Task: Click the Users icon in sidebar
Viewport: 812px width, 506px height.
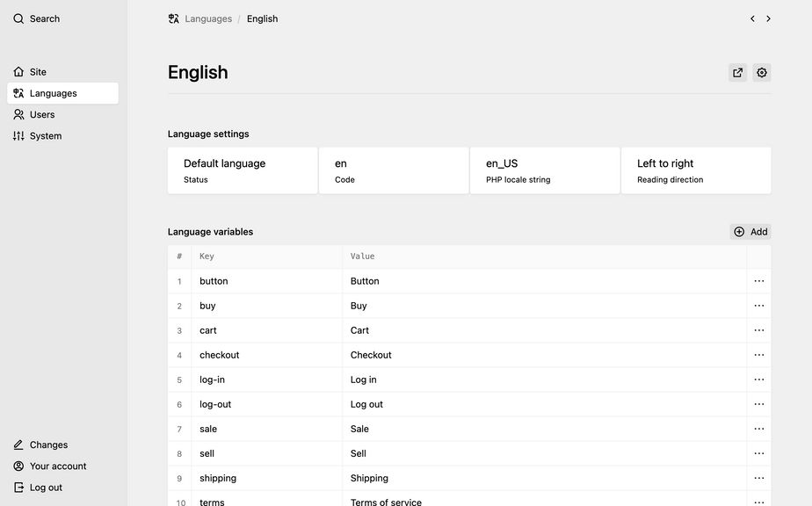Action: [18, 114]
